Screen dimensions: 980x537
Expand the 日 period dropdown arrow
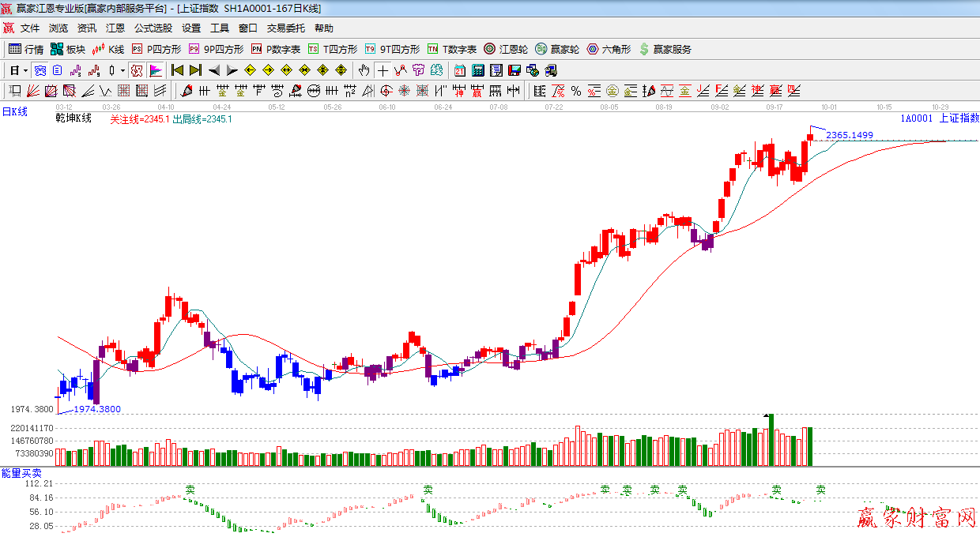25,70
